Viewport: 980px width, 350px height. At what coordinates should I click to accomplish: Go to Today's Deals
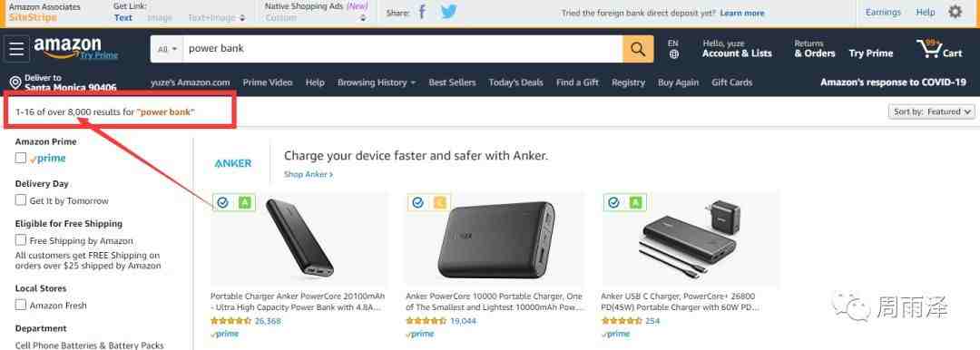(515, 83)
